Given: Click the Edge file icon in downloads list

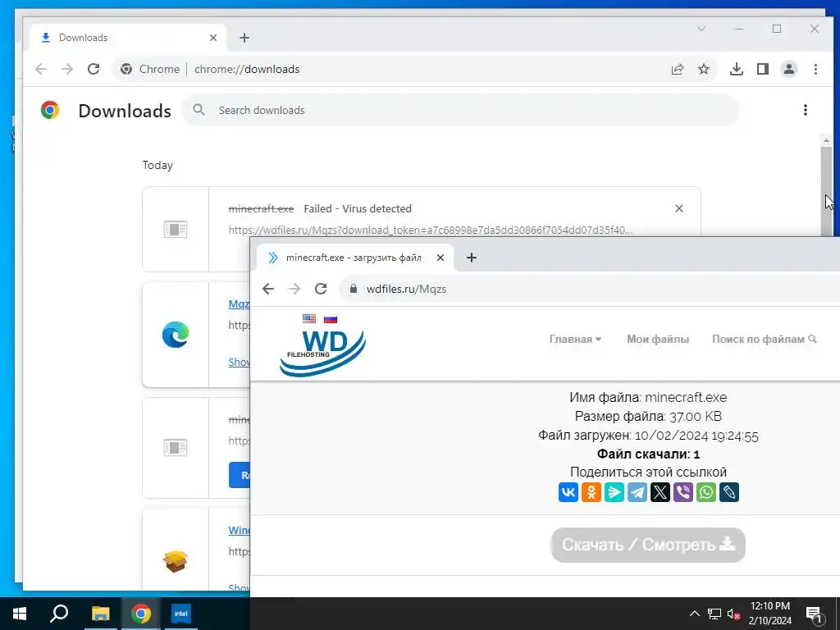Looking at the screenshot, I should [x=176, y=335].
